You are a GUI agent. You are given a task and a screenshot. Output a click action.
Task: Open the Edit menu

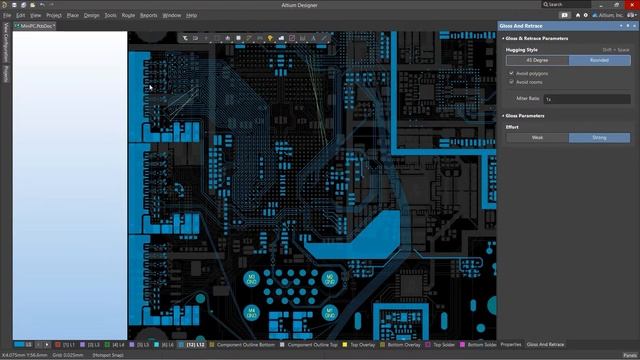point(20,15)
